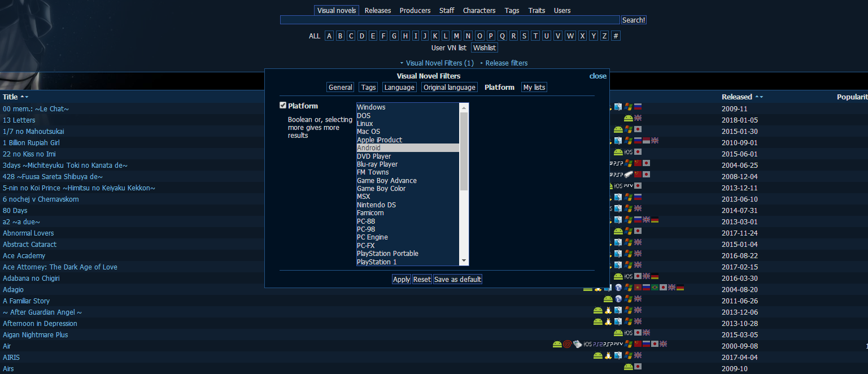Screen dimensions: 868x374
Task: Click globe icon in A Familiar Story row
Action: pos(618,299)
